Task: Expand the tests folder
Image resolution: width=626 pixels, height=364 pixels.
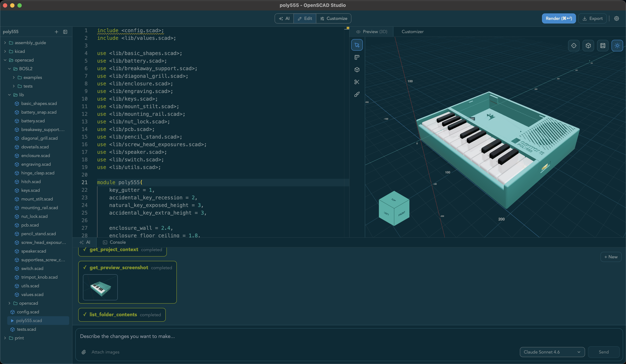Action: pyautogui.click(x=14, y=86)
